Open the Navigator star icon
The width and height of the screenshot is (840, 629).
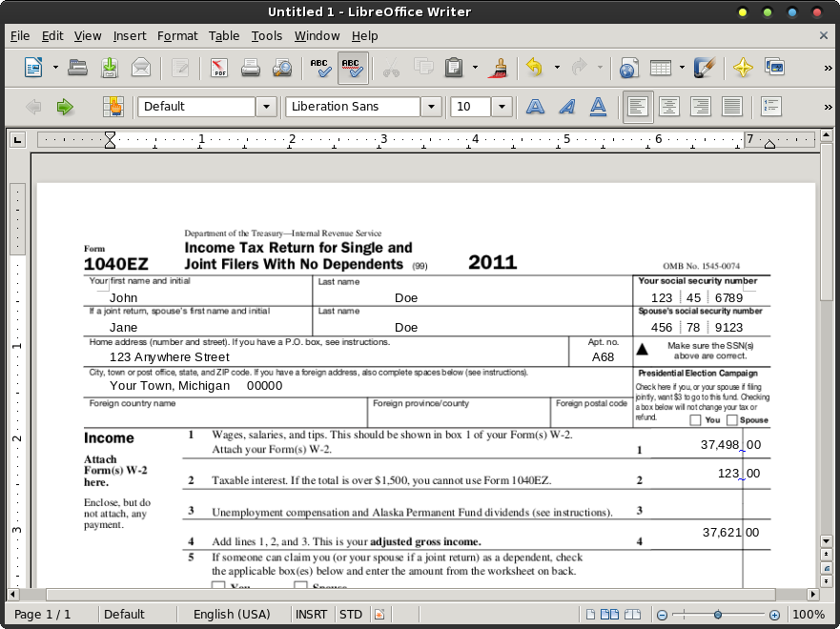pos(743,68)
